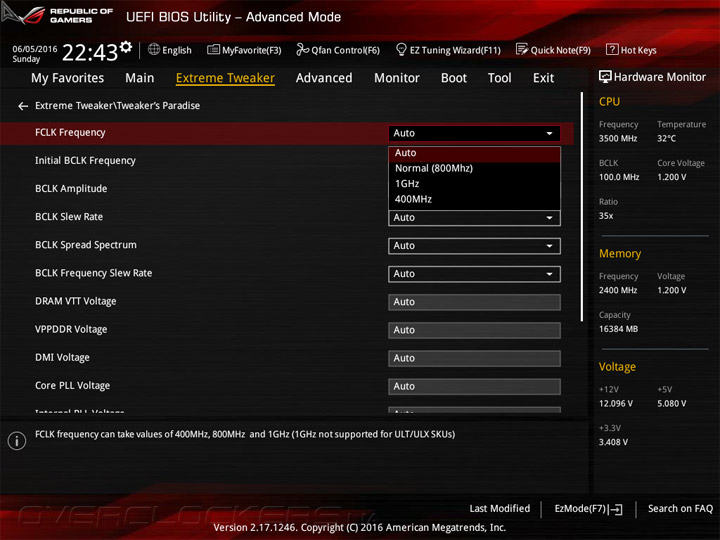Click the date 06/05/2016

tap(35, 49)
